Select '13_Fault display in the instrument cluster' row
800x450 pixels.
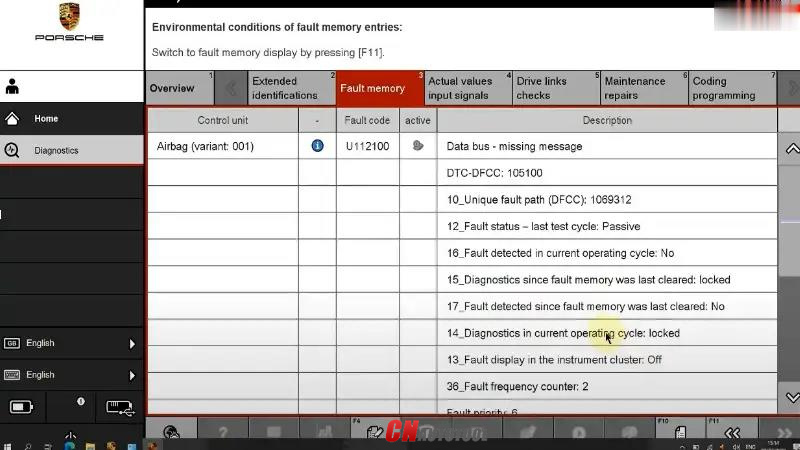click(607, 360)
